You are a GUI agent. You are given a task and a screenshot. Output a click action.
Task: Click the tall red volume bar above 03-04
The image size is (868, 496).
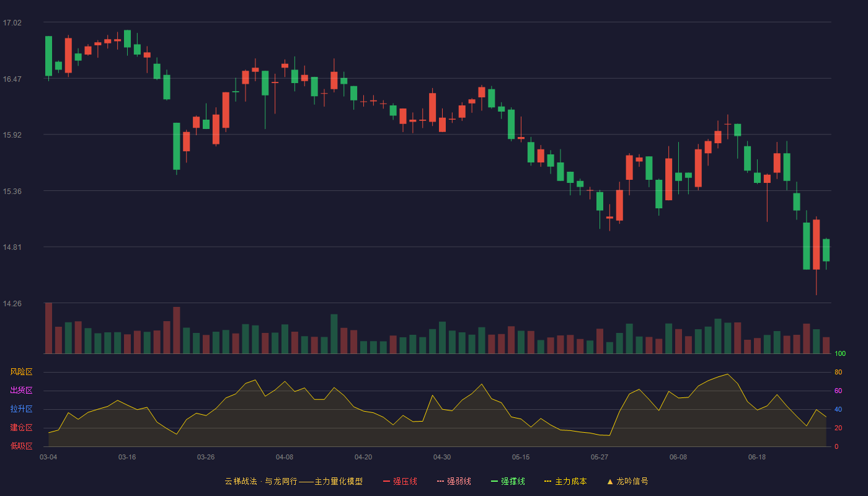point(48,328)
